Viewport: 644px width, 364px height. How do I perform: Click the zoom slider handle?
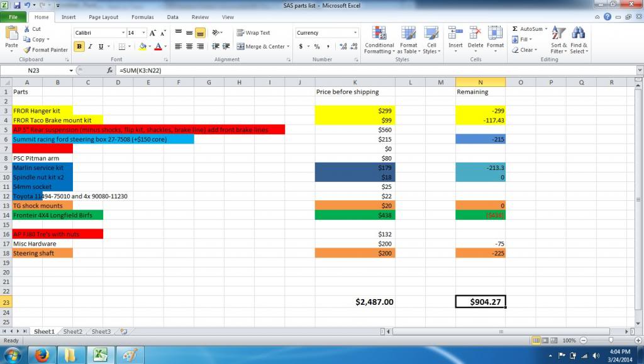[x=611, y=341]
